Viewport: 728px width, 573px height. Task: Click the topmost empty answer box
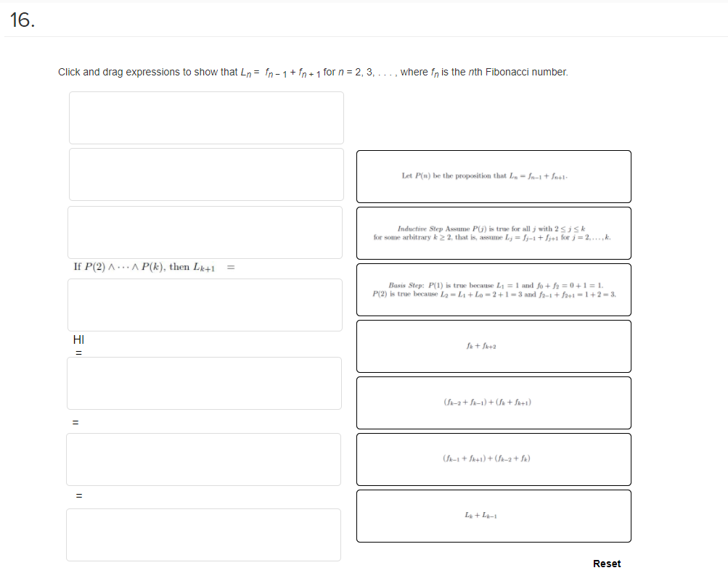(206, 118)
